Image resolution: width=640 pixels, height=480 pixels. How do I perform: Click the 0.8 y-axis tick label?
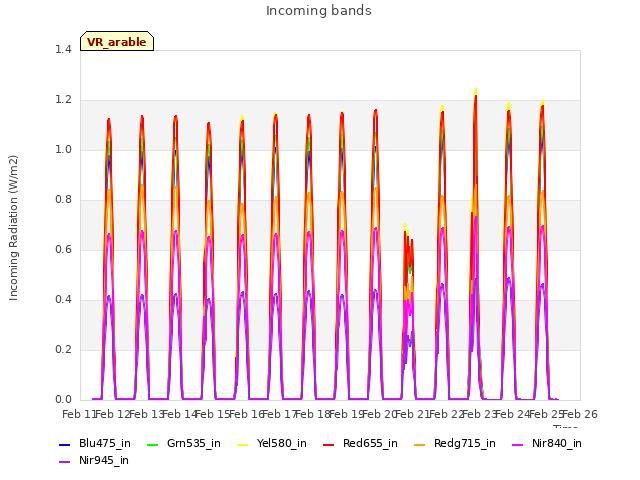tap(63, 200)
